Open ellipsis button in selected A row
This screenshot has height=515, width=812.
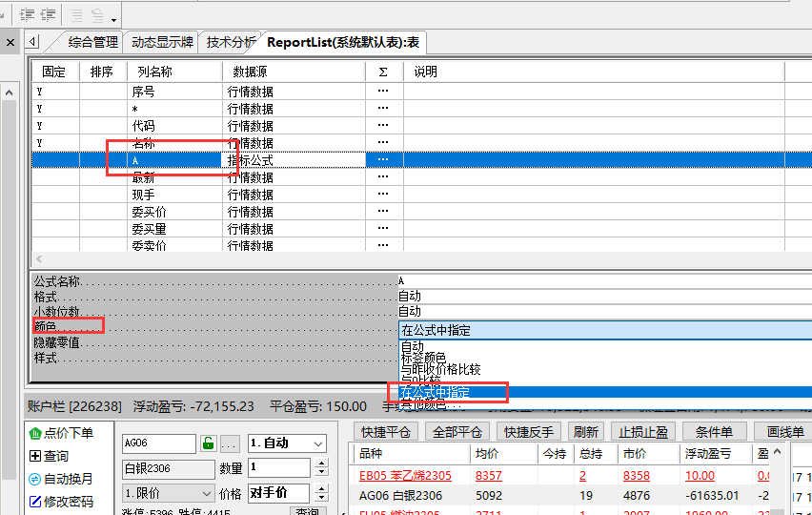[x=383, y=159]
